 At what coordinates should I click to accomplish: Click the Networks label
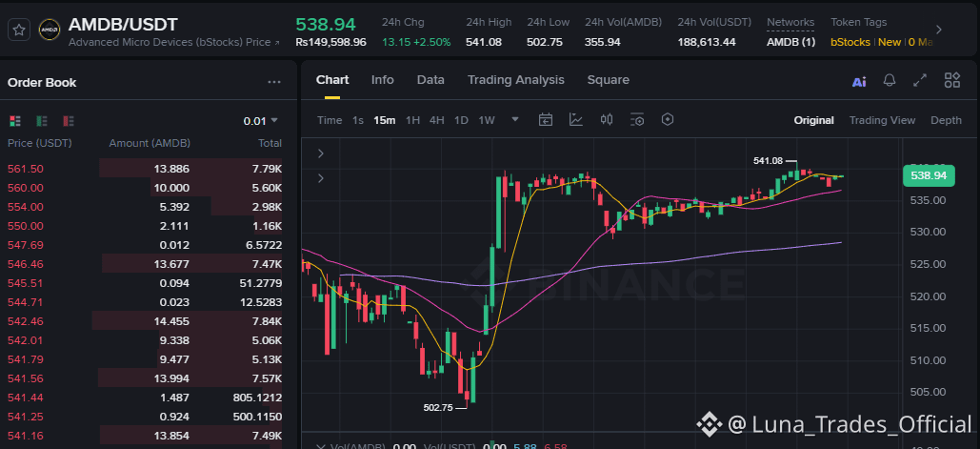coord(790,23)
